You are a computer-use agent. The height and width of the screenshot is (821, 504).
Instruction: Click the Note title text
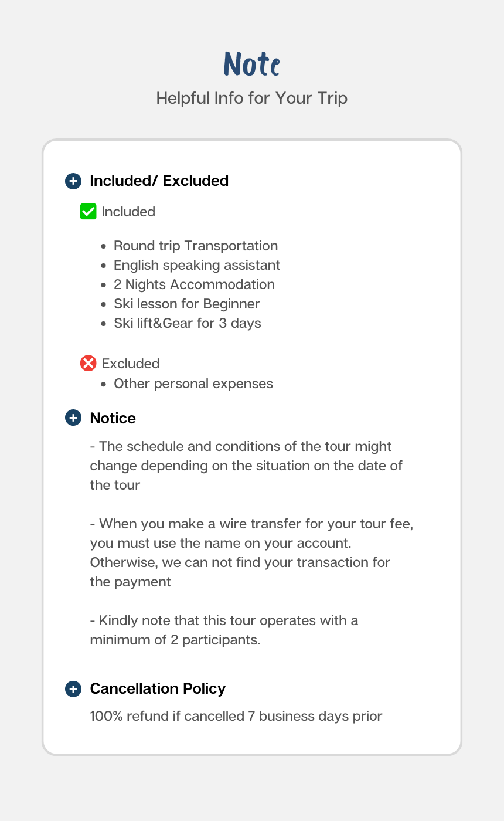pyautogui.click(x=252, y=64)
